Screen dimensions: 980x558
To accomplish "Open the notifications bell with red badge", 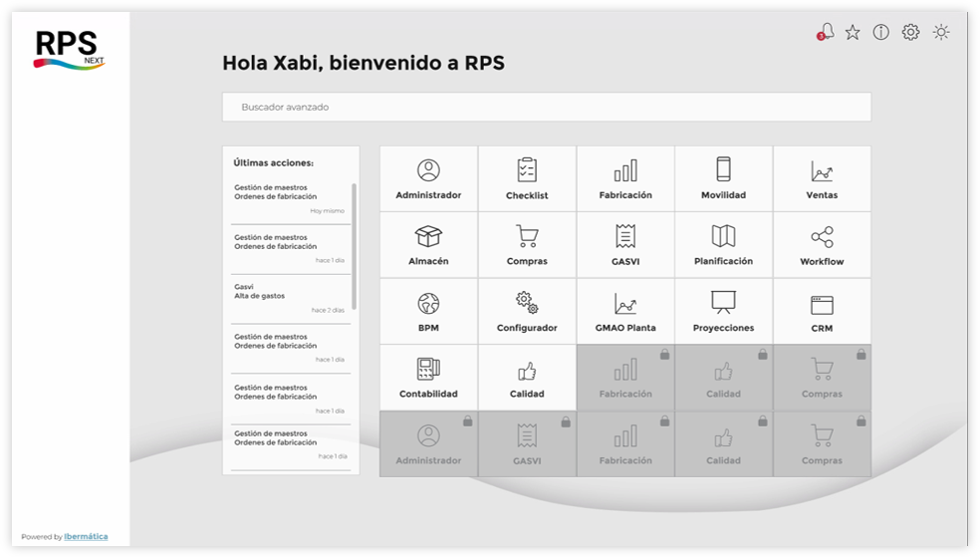I will [x=825, y=32].
